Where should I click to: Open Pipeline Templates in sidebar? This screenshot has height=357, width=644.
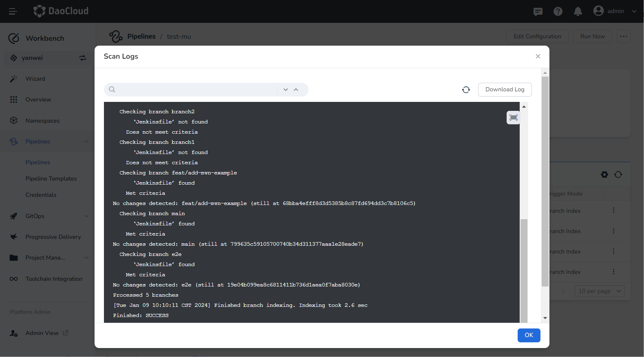(x=51, y=178)
